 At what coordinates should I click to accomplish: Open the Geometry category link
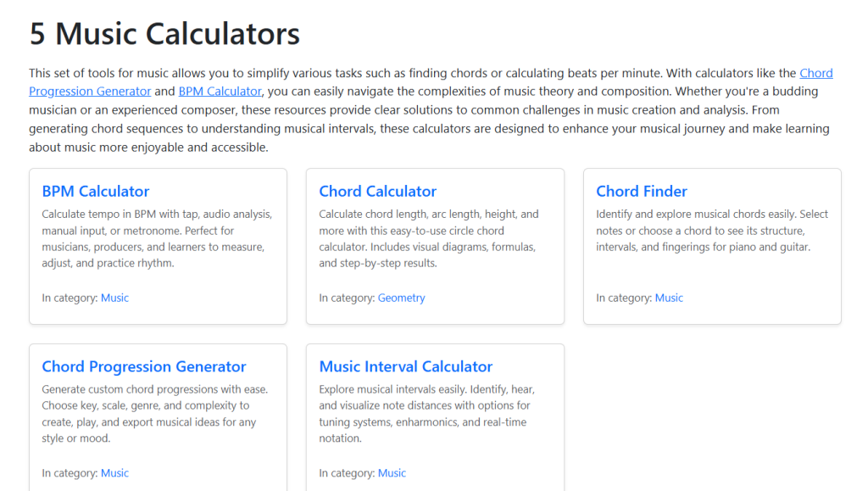(402, 299)
